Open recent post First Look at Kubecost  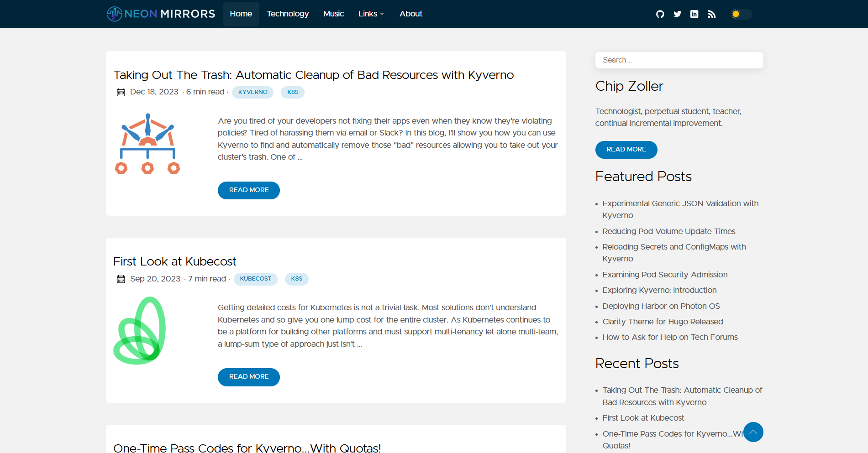click(x=643, y=418)
